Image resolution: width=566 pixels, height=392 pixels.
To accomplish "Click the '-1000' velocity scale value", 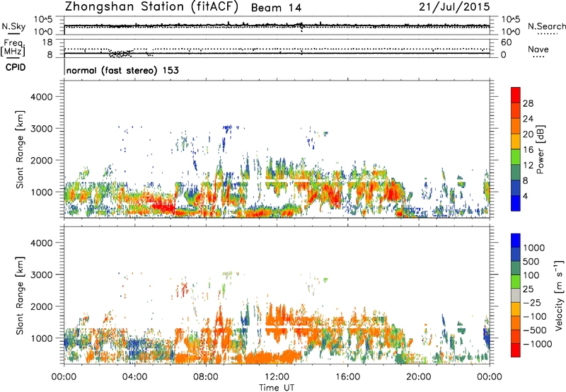I will (537, 344).
